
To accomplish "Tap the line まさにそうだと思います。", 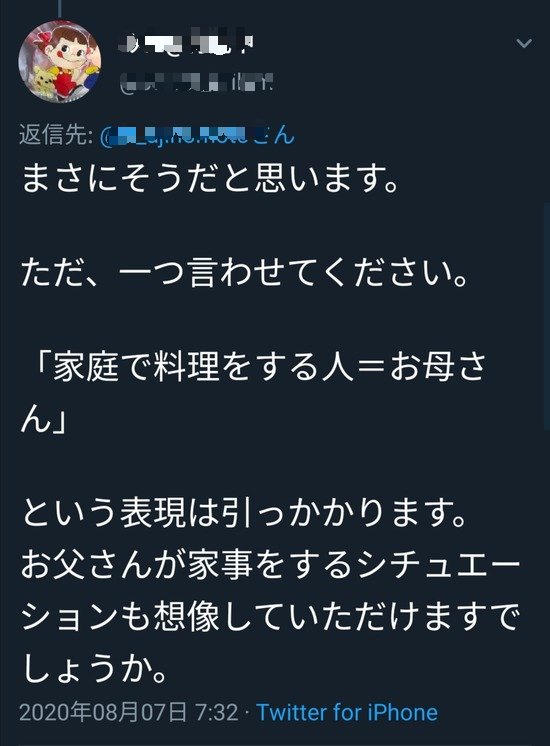I will click(x=210, y=178).
